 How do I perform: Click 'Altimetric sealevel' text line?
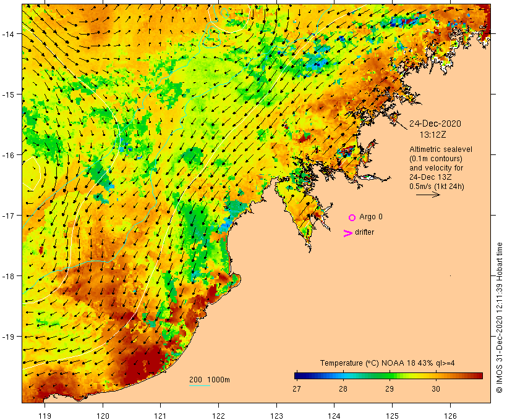tap(441, 149)
